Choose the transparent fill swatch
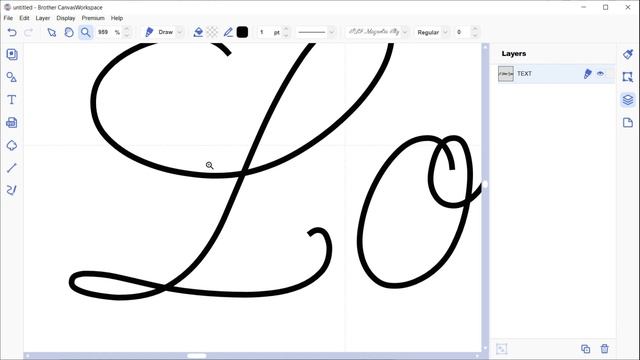Image resolution: width=640 pixels, height=360 pixels. click(212, 32)
